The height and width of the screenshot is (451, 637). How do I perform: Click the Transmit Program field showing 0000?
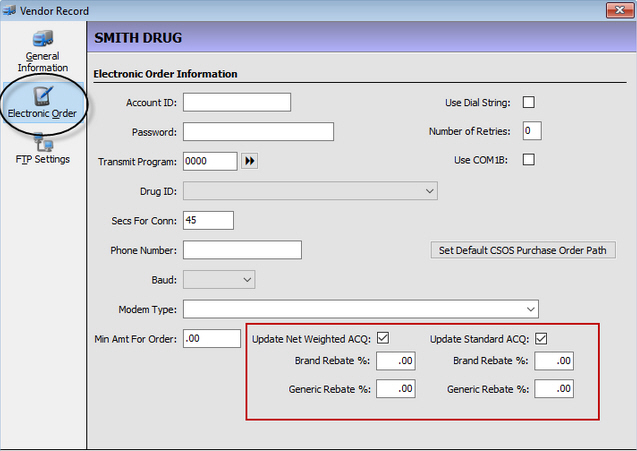point(210,161)
